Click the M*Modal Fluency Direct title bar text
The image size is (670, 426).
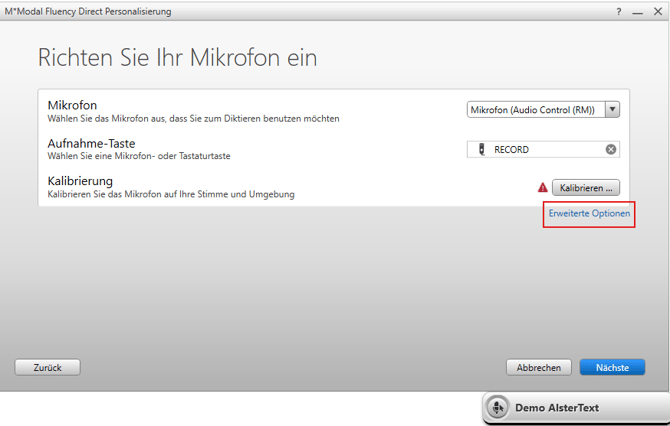88,11
